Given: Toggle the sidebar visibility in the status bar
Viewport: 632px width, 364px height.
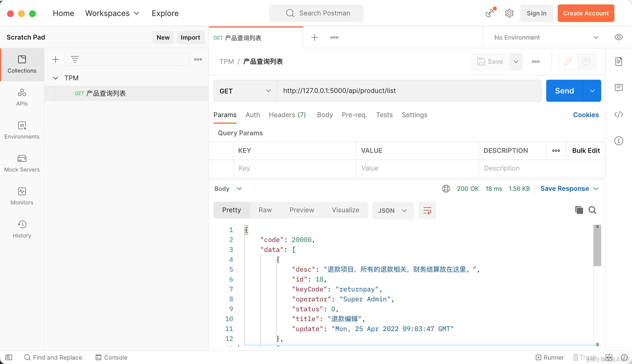Looking at the screenshot, I should (x=9, y=357).
